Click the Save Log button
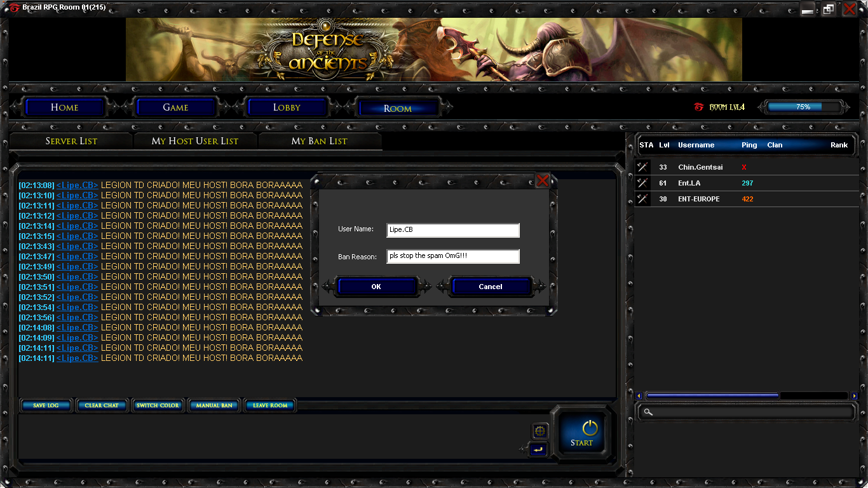The height and width of the screenshot is (488, 868). click(x=46, y=405)
